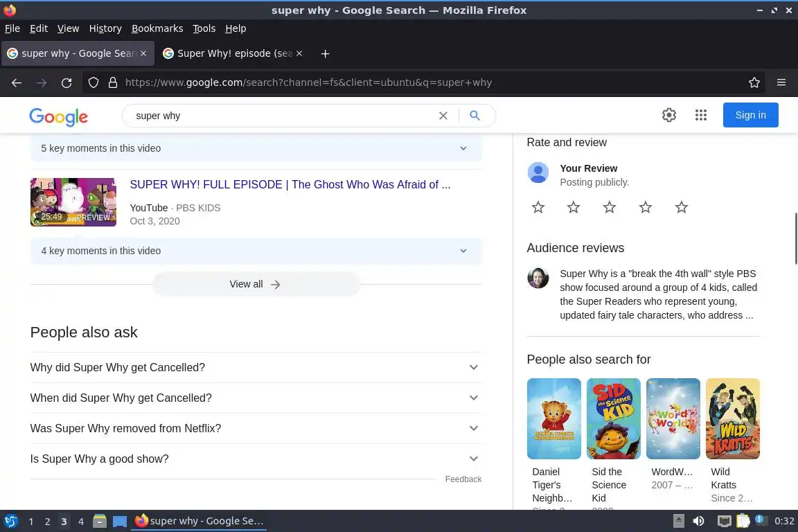Open the Help menu

(x=236, y=28)
